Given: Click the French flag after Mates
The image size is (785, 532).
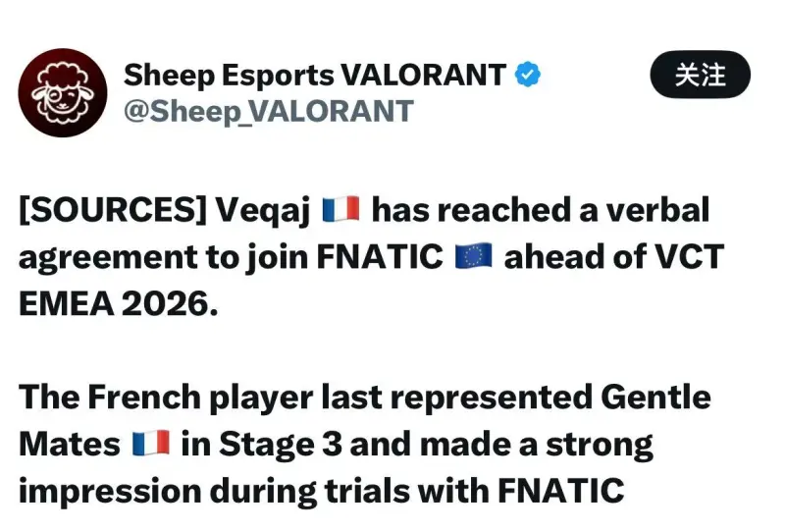Looking at the screenshot, I should pos(150,444).
